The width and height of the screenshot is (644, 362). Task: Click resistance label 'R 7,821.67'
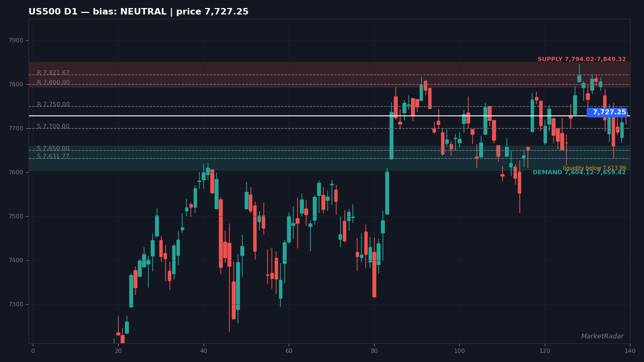click(53, 73)
